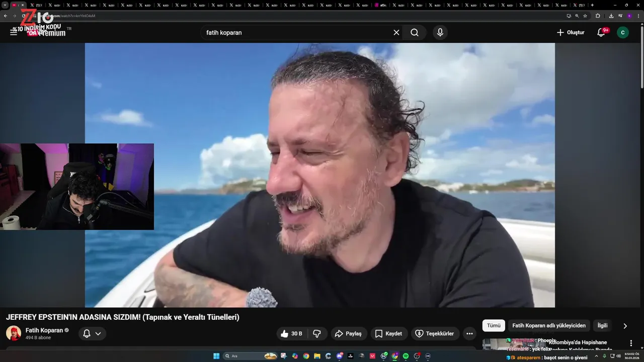Select the Fatih Koparan adlı yükleyiciden chip

pyautogui.click(x=549, y=325)
